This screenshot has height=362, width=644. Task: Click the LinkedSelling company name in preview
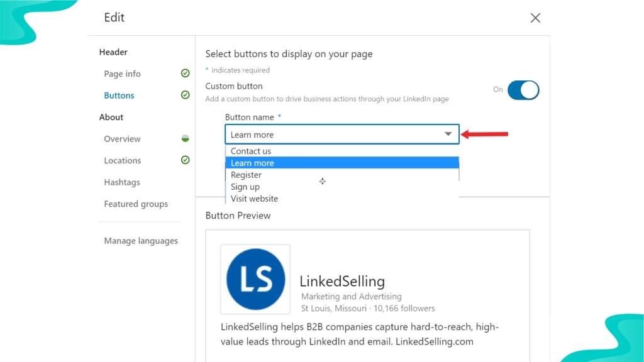(342, 281)
